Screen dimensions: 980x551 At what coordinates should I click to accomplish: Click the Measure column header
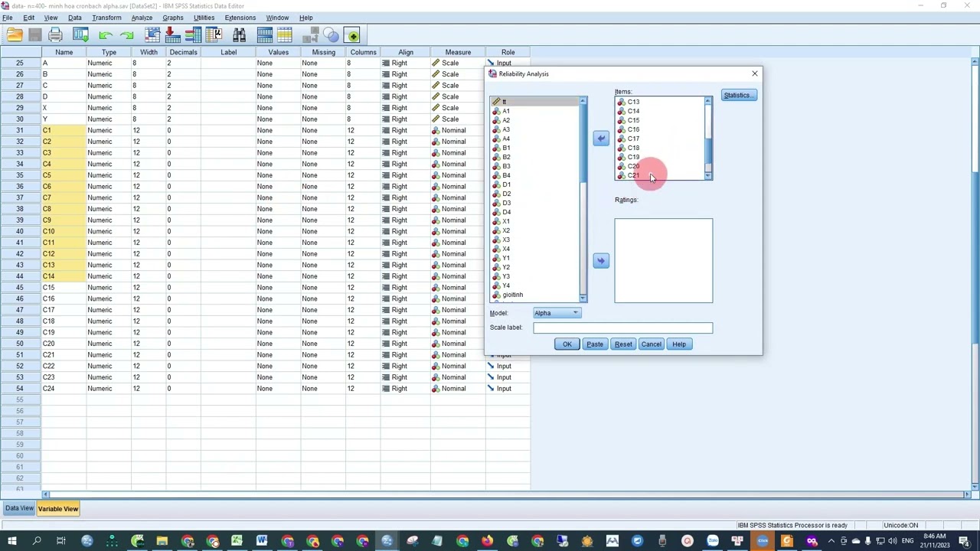click(458, 52)
